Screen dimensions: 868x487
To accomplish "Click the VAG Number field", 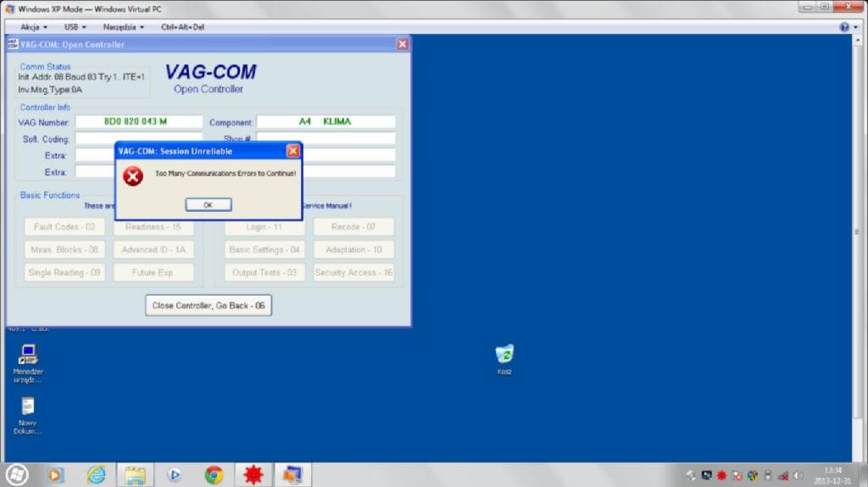I will pos(138,122).
